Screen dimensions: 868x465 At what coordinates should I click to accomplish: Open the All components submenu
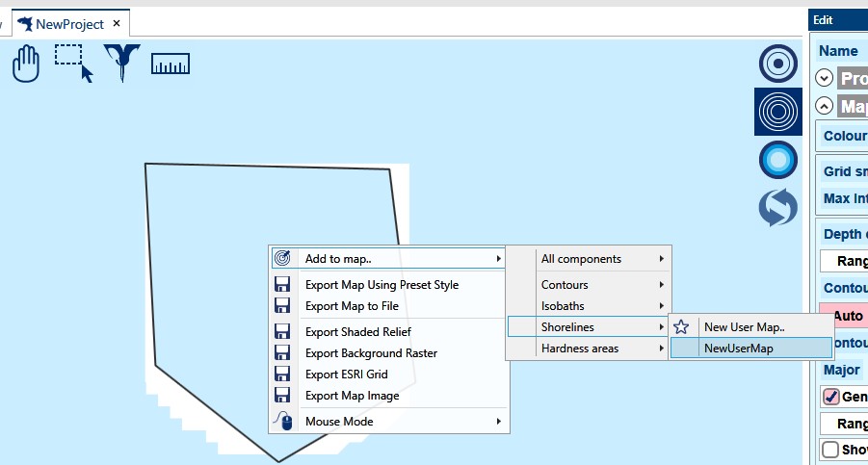coord(588,259)
